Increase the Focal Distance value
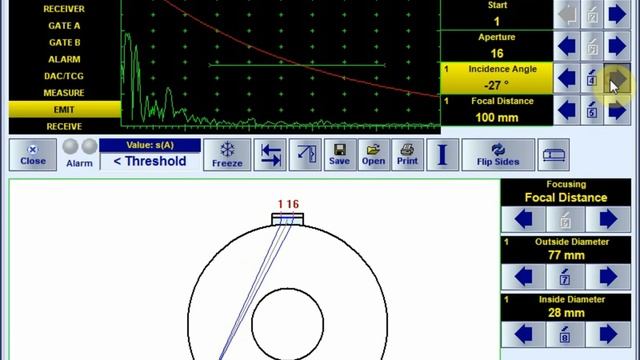The image size is (640, 360). pos(617,110)
